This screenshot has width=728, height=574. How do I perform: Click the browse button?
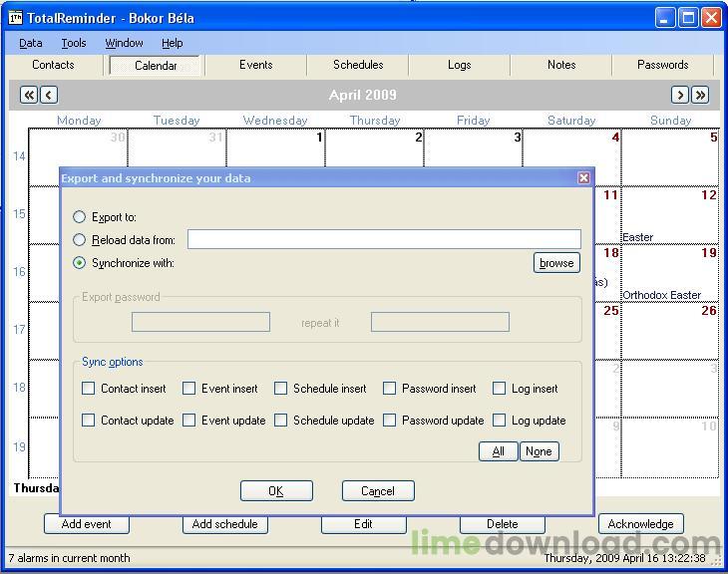click(556, 263)
